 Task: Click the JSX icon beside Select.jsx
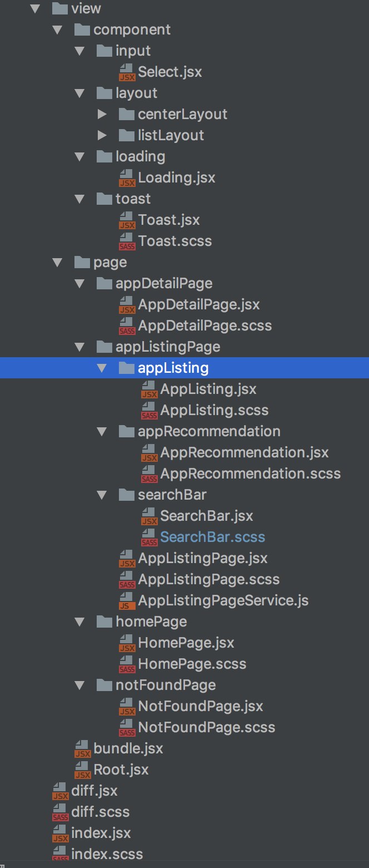pyautogui.click(x=127, y=72)
